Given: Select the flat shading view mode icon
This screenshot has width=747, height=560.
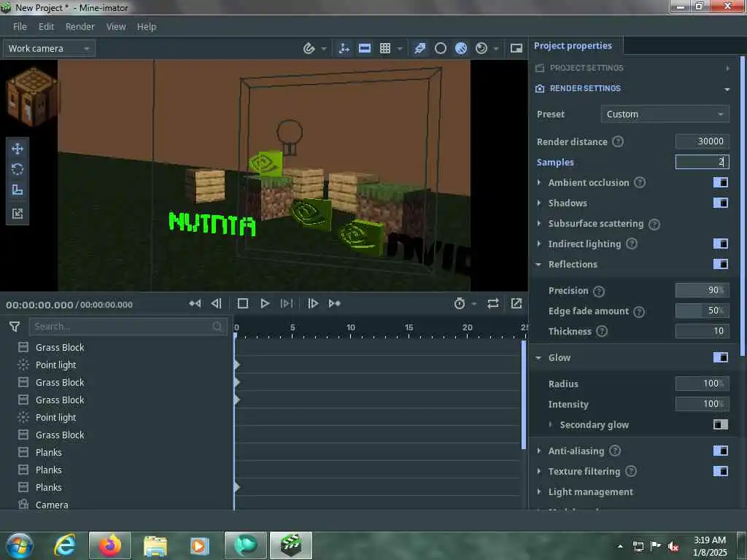Looking at the screenshot, I should pyautogui.click(x=419, y=48).
